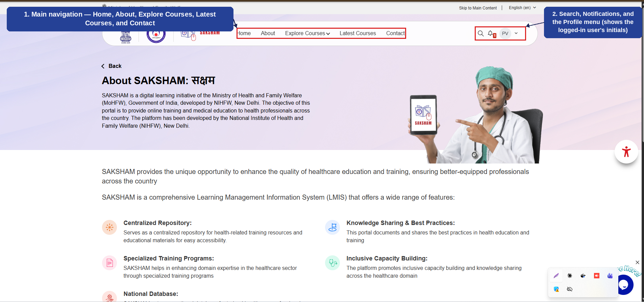Open the purple feather tray icon
Viewport: 644px width, 302px height.
[556, 276]
